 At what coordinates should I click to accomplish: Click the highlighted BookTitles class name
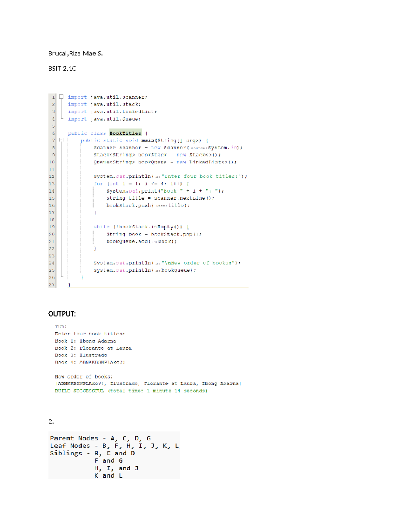[125, 133]
